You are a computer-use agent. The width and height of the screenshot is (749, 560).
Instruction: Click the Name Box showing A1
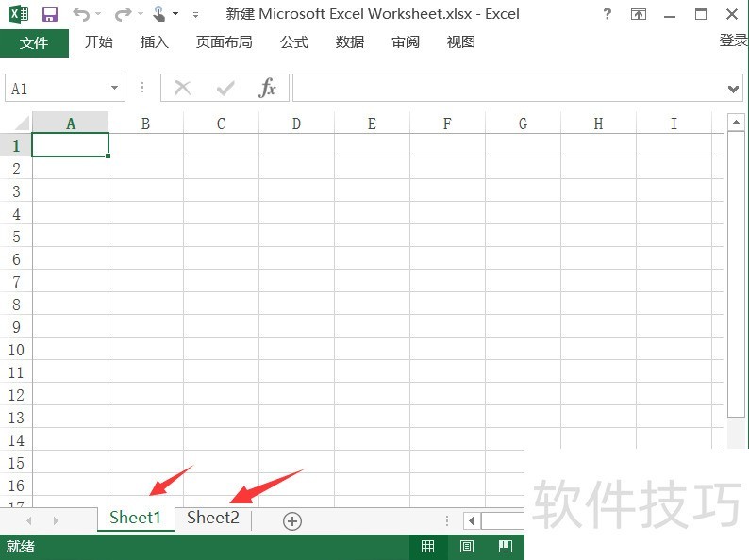(x=58, y=88)
